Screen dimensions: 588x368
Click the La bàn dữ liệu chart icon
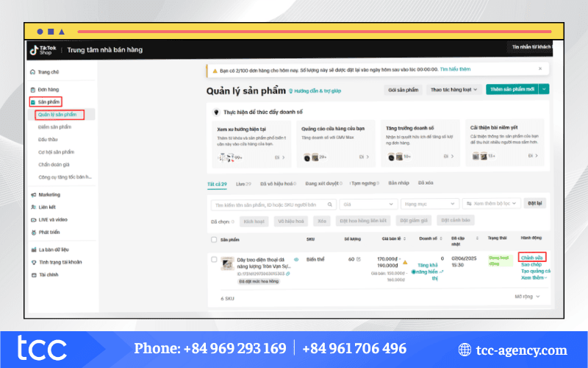(32, 250)
